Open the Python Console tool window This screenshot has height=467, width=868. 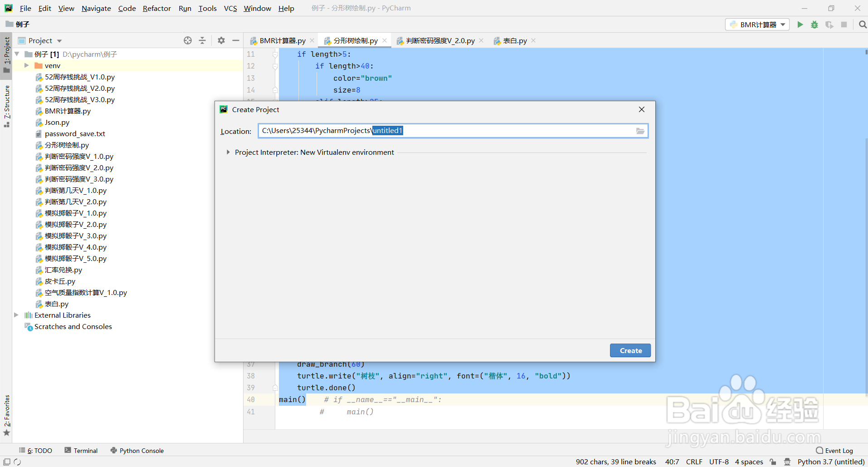[137, 451]
